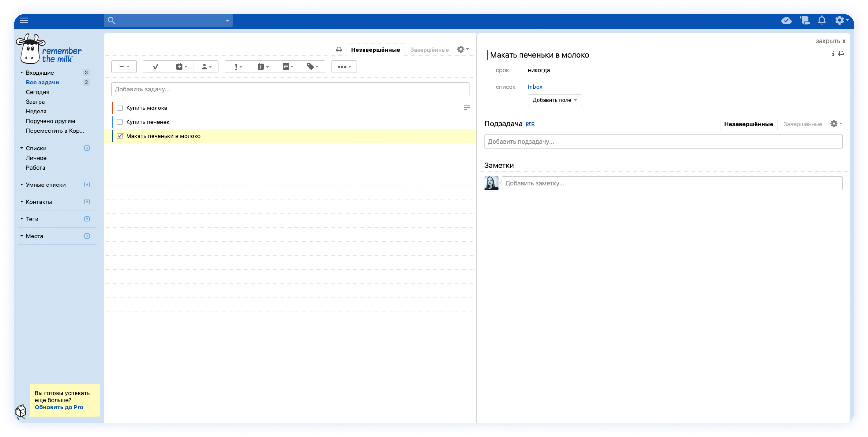Open the Сегодня list in sidebar

pos(37,92)
